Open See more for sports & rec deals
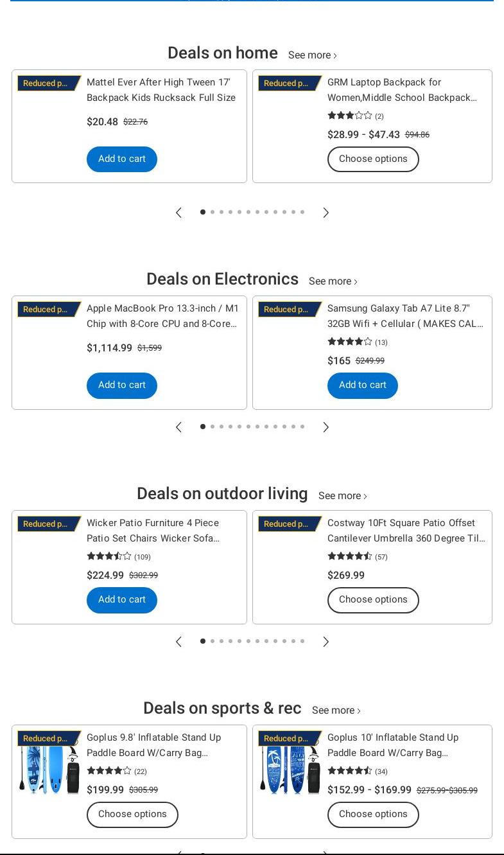The height and width of the screenshot is (855, 504). 336,710
